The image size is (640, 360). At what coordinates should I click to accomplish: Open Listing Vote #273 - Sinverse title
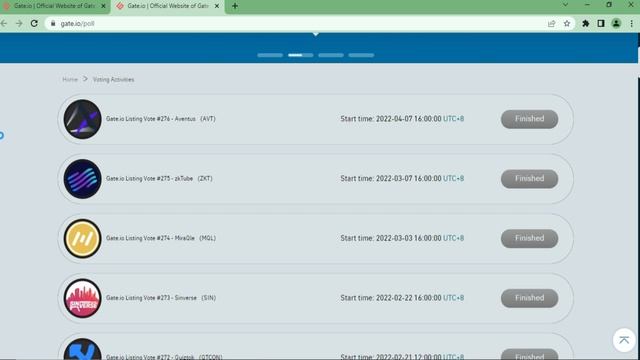click(x=161, y=298)
